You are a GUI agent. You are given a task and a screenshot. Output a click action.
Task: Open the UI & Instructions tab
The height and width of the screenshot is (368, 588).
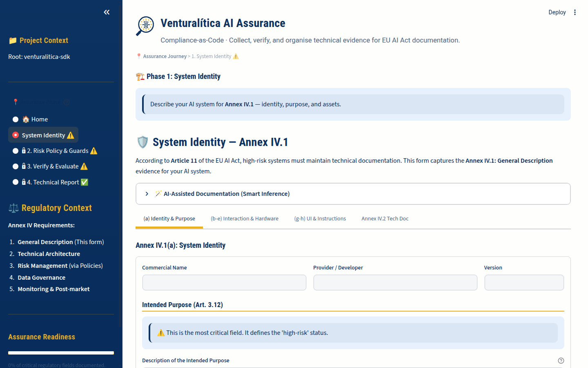pyautogui.click(x=320, y=219)
